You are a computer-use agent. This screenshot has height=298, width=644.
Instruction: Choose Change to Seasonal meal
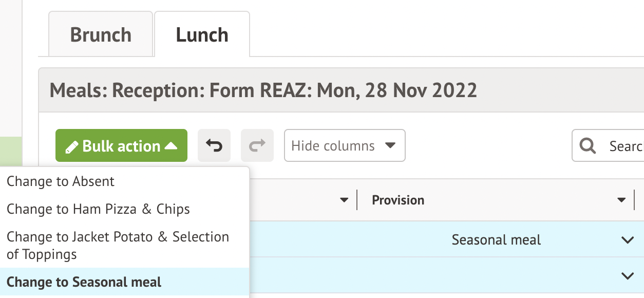84,282
